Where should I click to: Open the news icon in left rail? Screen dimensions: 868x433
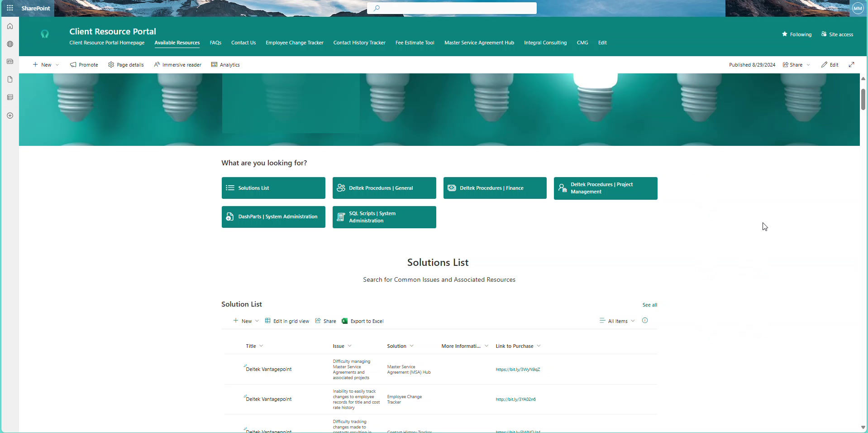click(10, 62)
